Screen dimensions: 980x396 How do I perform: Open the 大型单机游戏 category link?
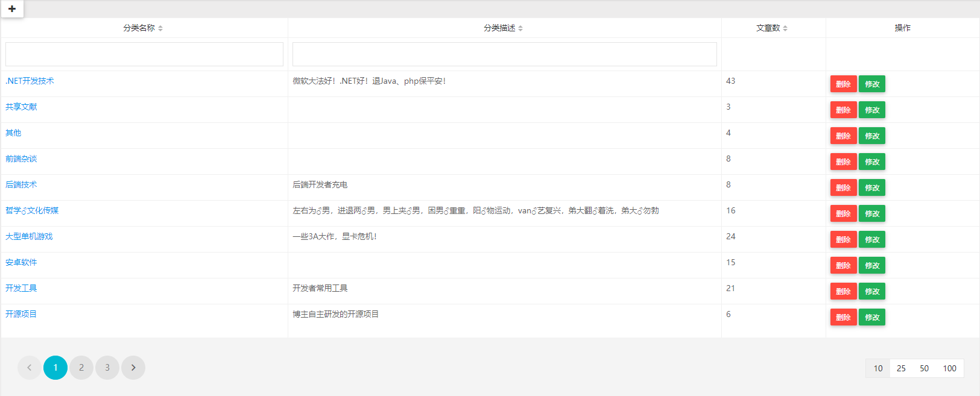[x=29, y=236]
